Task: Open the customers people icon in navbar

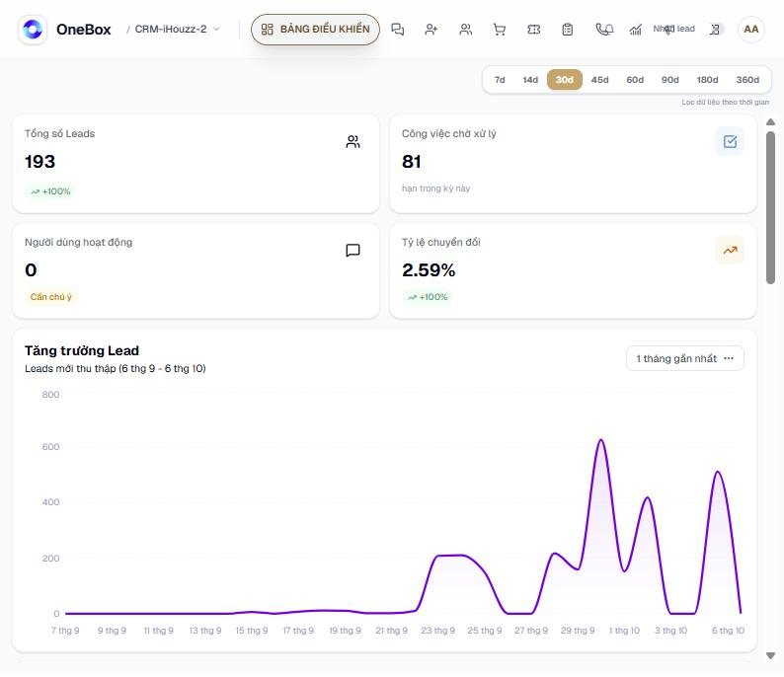Action: (x=465, y=30)
